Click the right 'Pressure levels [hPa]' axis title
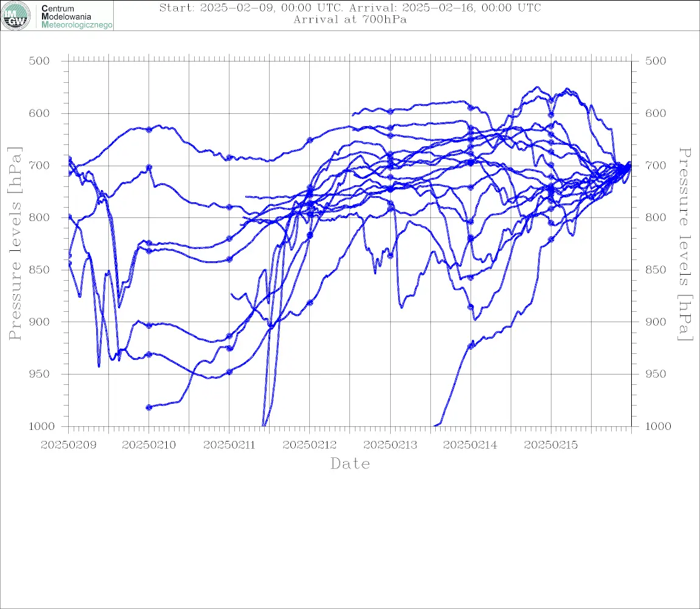Screen dimensions: 700x609 pyautogui.click(x=685, y=244)
